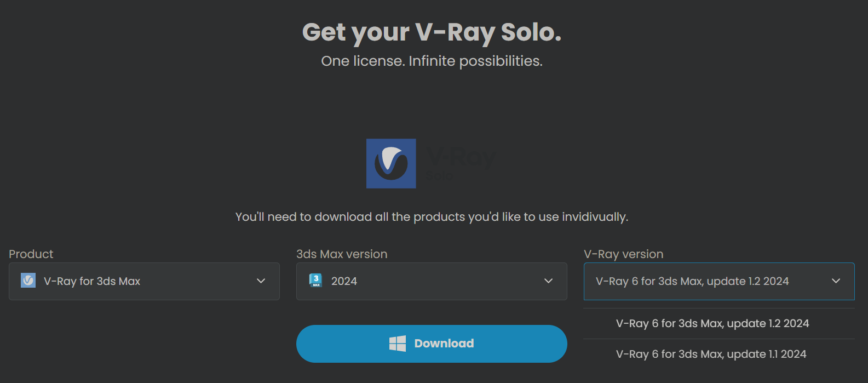868x383 pixels.
Task: Click the 'One license. Infinite possibilities.' subtitle
Action: 432,61
